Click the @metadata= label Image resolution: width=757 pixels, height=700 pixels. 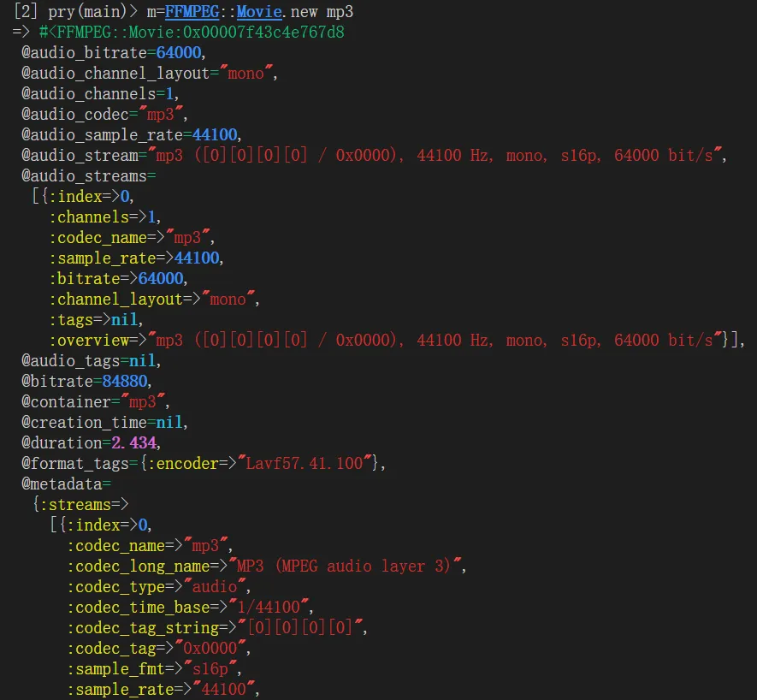point(66,483)
